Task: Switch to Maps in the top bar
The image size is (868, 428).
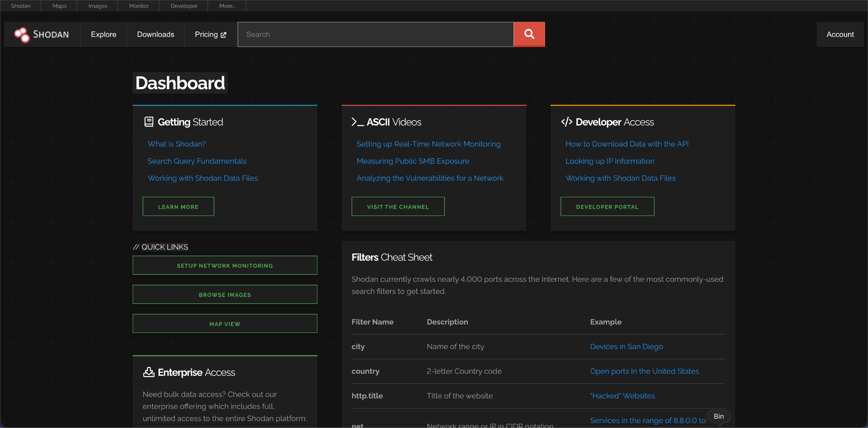Action: click(x=59, y=6)
